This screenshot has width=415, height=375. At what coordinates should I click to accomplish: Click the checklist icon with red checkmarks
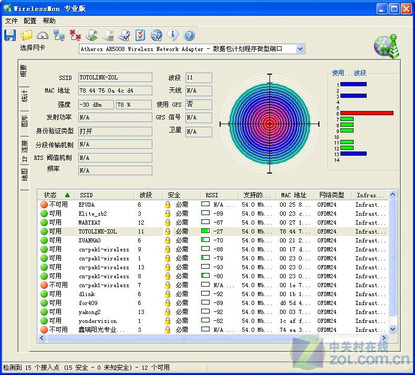[140, 35]
